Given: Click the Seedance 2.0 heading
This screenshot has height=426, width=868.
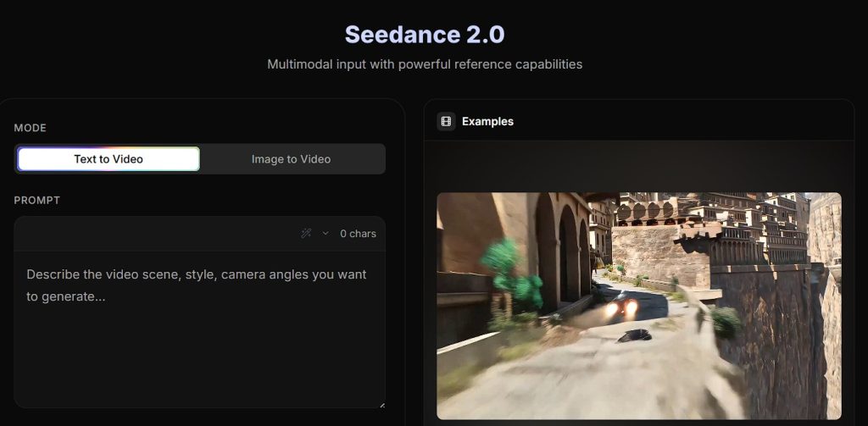Looking at the screenshot, I should tap(425, 35).
